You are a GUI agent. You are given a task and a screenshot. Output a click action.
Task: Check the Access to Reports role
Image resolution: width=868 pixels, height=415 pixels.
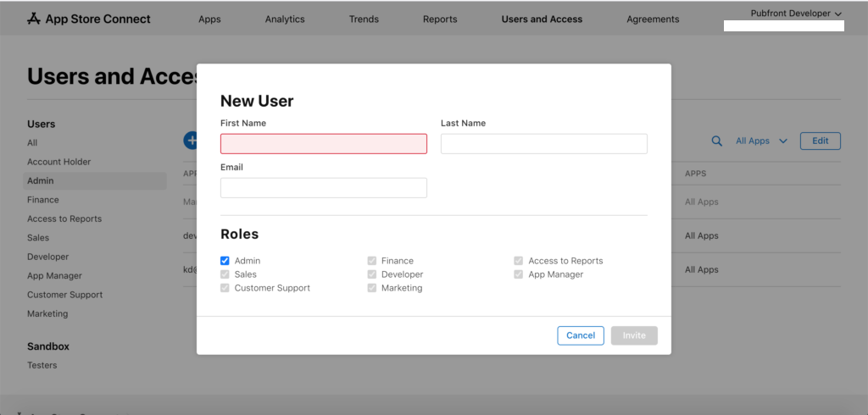[519, 261]
